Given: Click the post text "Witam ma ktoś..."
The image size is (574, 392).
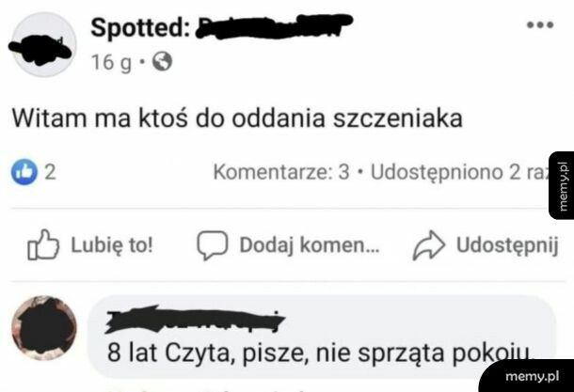Looking at the screenshot, I should click(239, 120).
